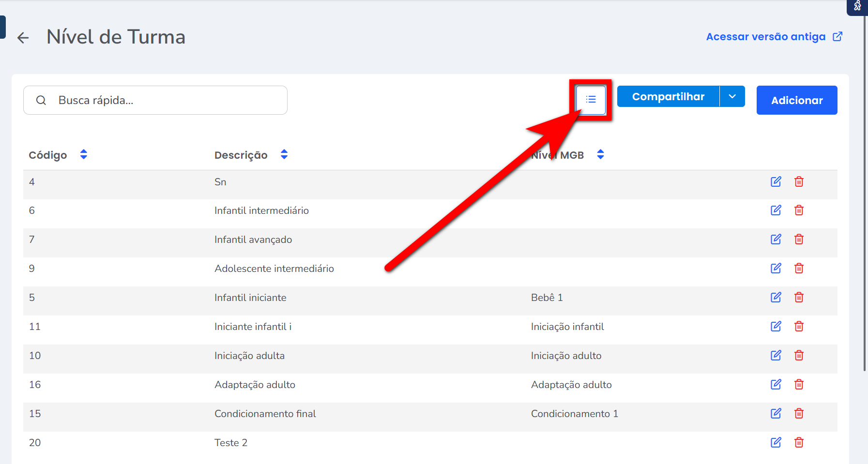
Task: Sort table by Código column
Action: (84, 155)
